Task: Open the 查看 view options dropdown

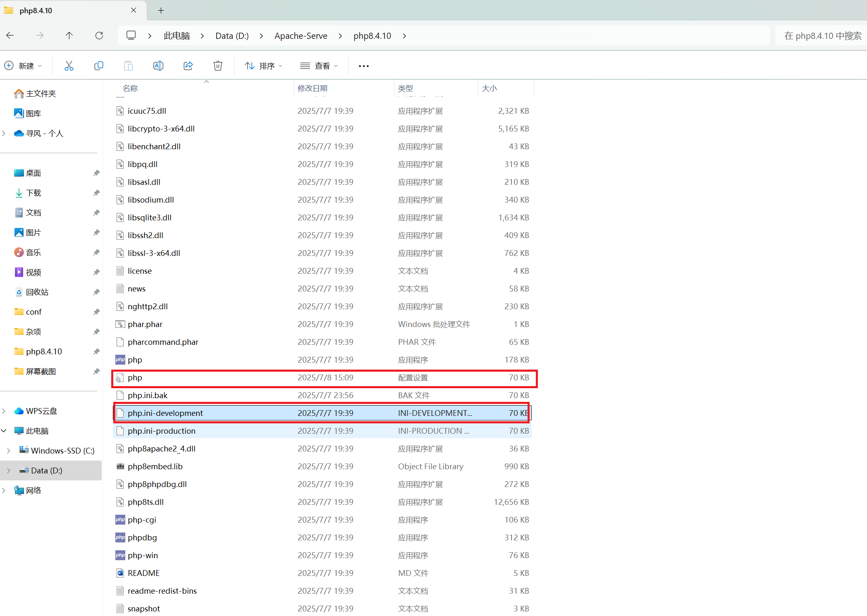Action: (x=318, y=65)
